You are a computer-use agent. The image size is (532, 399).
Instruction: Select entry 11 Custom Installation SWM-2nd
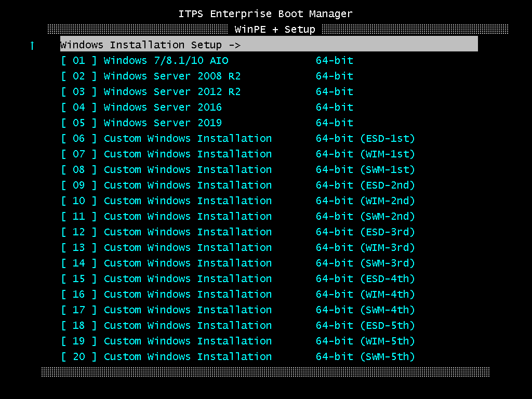click(x=238, y=217)
